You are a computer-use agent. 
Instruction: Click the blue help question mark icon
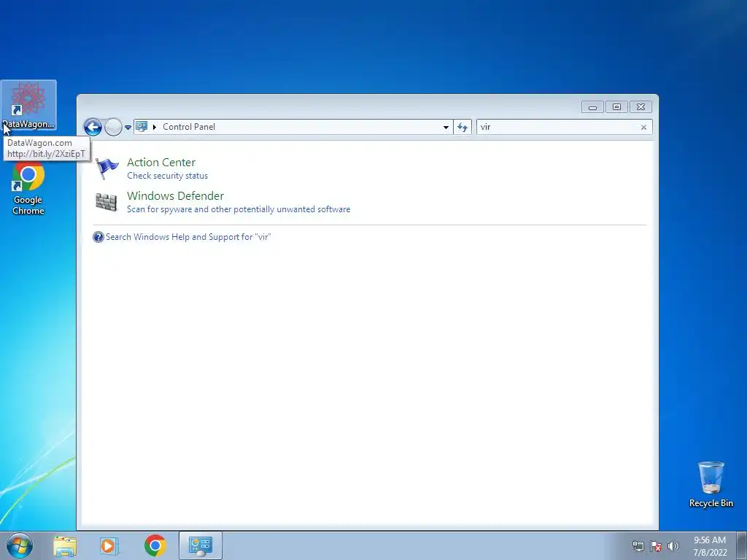click(x=98, y=237)
